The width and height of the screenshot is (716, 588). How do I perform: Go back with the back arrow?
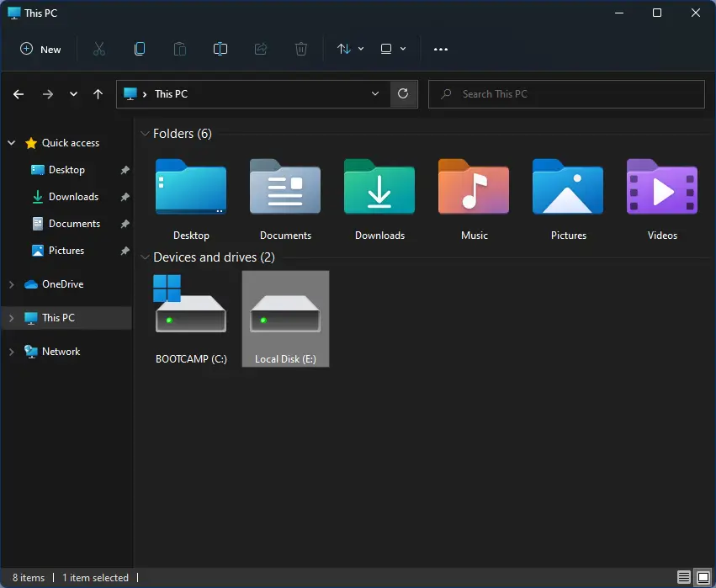click(x=19, y=94)
